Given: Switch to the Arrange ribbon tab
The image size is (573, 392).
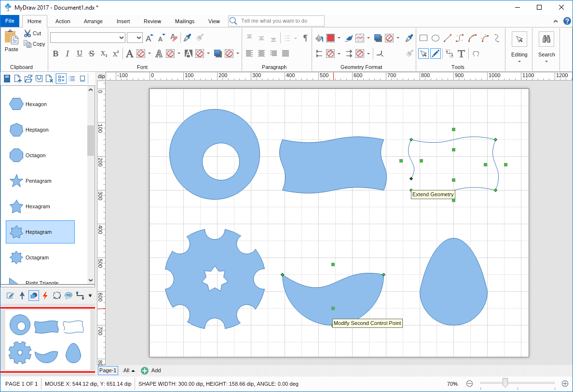Looking at the screenshot, I should coord(93,21).
